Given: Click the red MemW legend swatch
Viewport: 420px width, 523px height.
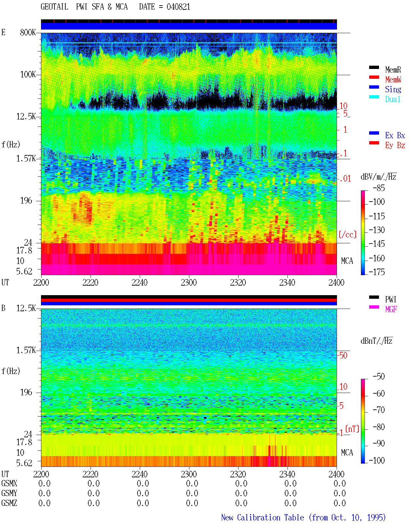Looking at the screenshot, I should pos(374,77).
